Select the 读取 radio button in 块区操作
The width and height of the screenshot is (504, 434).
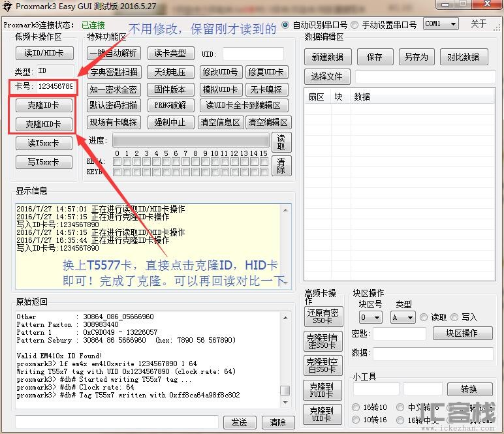pos(424,317)
